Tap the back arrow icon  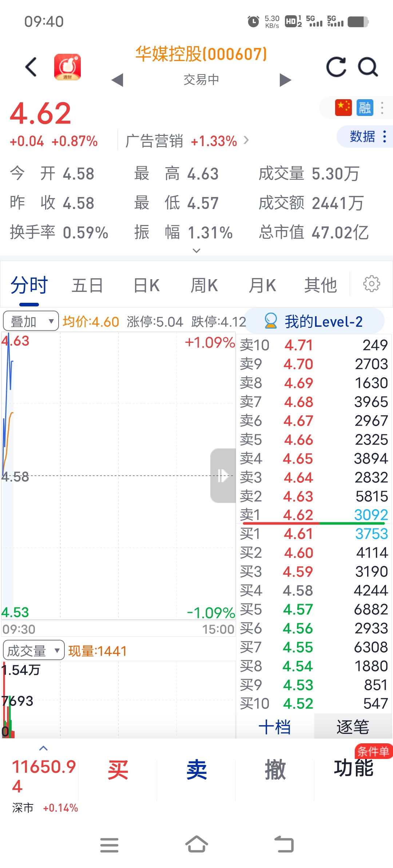point(31,67)
